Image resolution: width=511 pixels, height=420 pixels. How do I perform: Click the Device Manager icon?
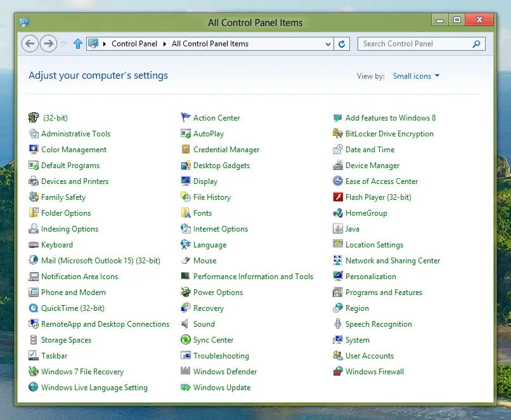(x=338, y=166)
